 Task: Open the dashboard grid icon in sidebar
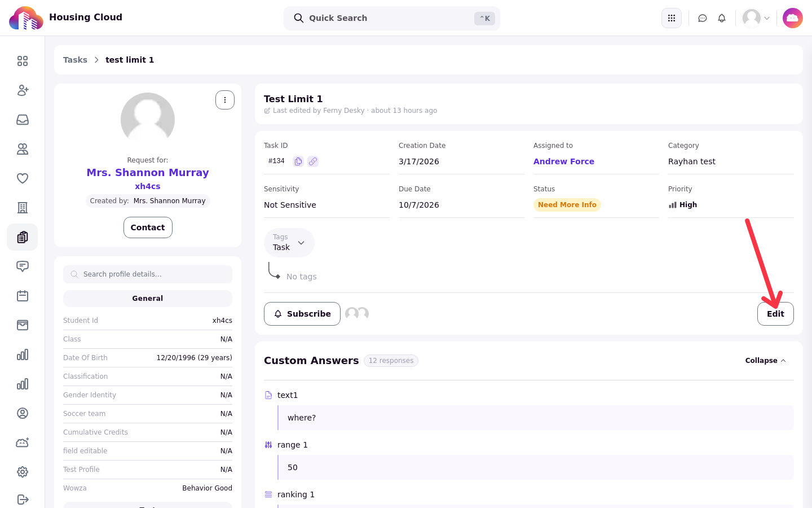[23, 61]
